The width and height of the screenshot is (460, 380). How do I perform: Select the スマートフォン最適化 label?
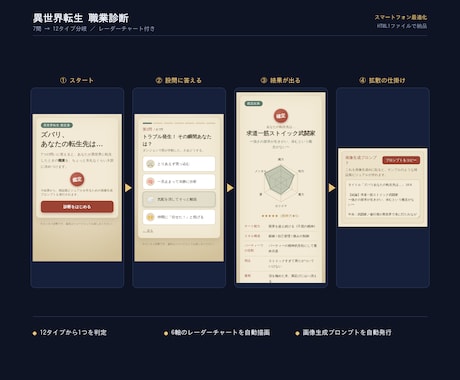[x=401, y=17]
